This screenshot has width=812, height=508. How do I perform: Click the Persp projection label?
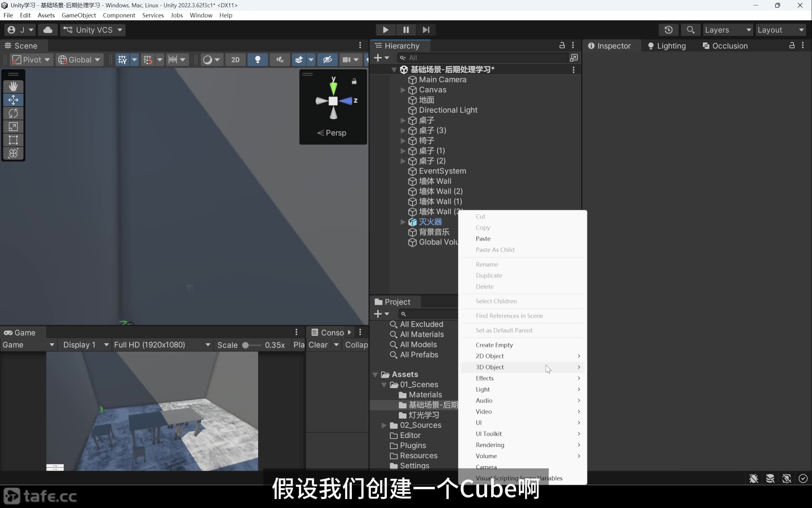tap(331, 133)
